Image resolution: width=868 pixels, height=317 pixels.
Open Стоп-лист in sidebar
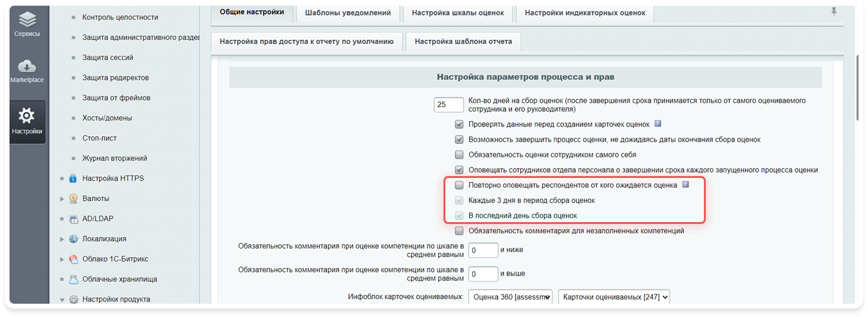[100, 138]
